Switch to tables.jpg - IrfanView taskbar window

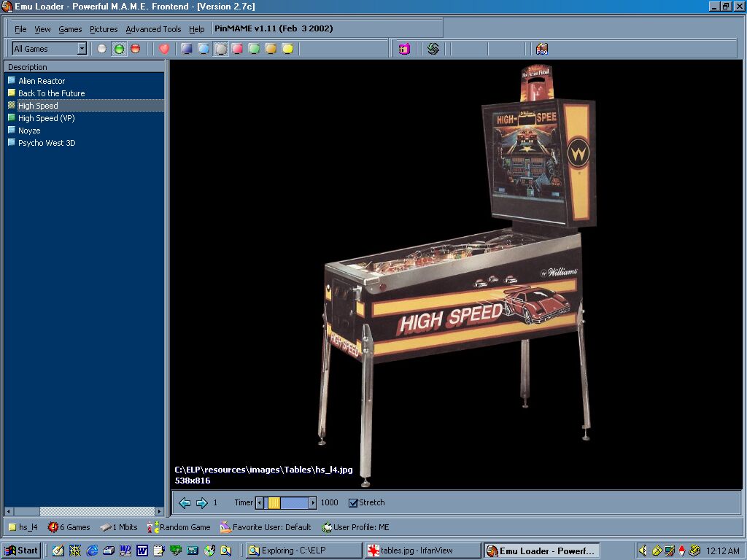tap(422, 551)
